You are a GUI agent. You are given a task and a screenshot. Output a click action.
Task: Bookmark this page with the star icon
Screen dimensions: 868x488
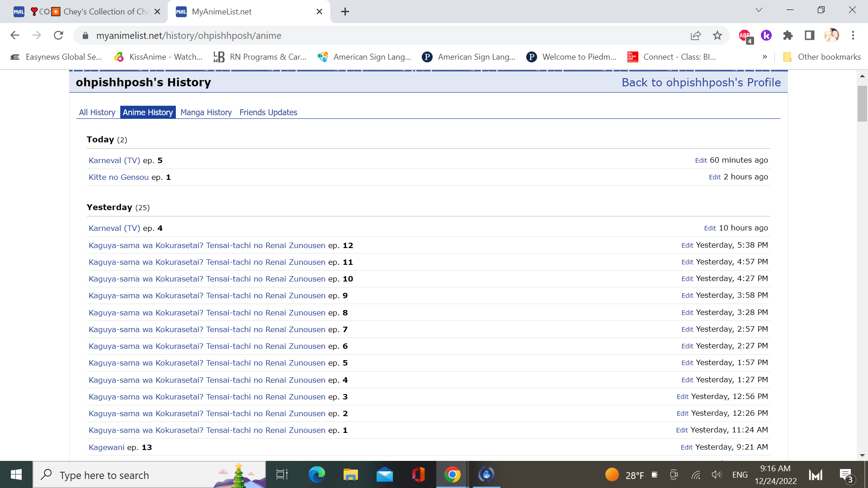click(x=717, y=35)
